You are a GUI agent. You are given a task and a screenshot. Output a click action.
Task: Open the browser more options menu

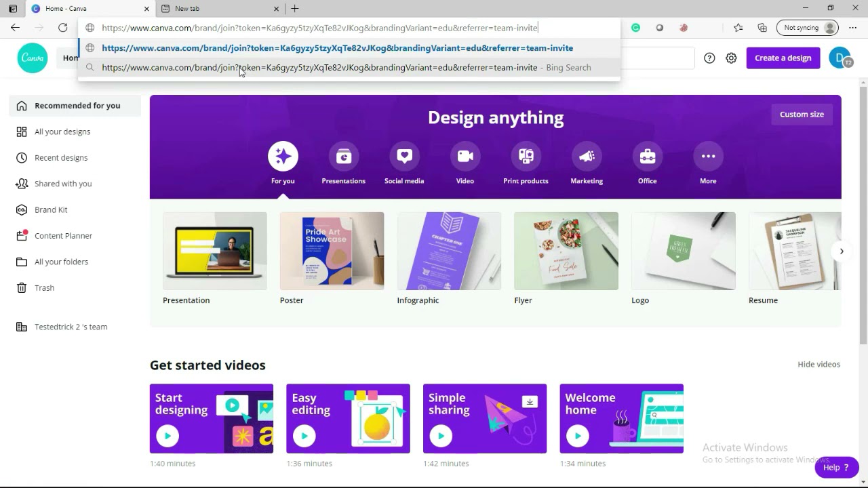click(853, 28)
